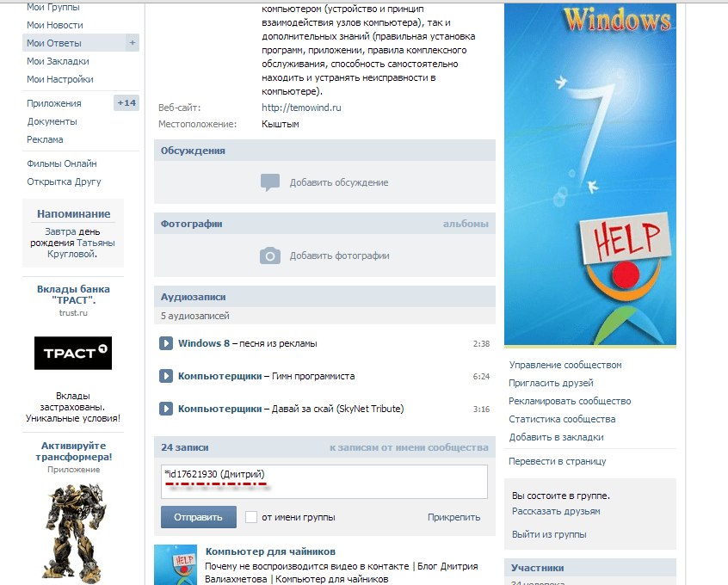Click the plus icon beside Мои Ответы

pos(132,42)
